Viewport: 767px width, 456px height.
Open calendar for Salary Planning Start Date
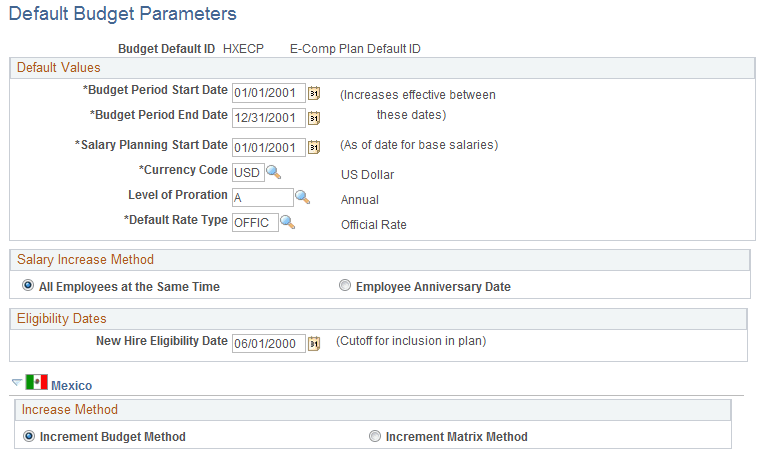click(x=313, y=148)
